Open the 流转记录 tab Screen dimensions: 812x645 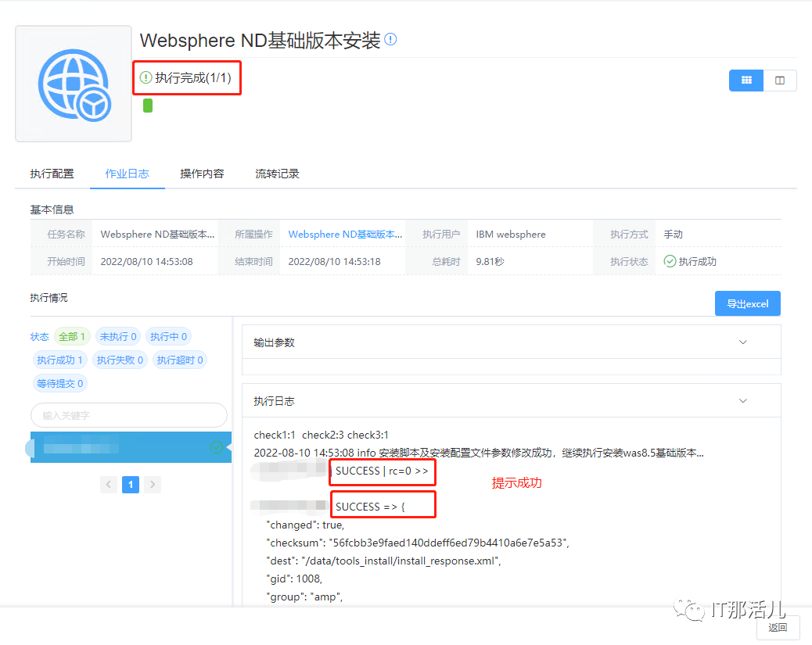click(x=277, y=174)
